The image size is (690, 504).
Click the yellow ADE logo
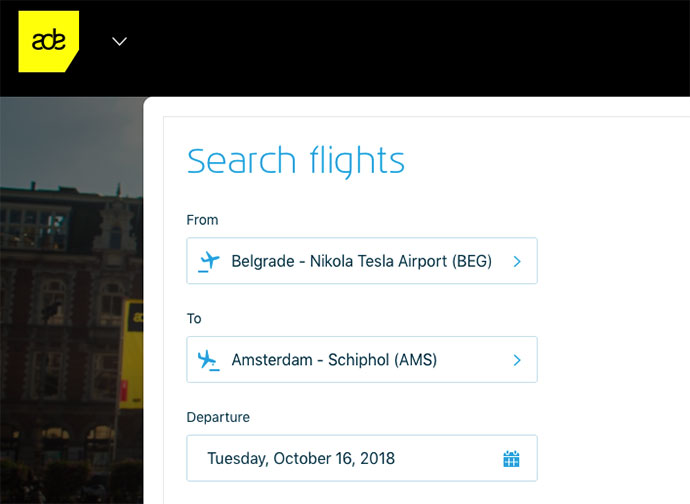pyautogui.click(x=47, y=41)
